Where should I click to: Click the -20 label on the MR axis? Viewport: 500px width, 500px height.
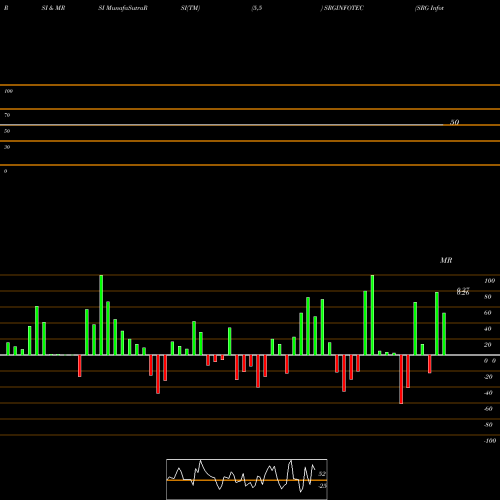[x=488, y=377]
